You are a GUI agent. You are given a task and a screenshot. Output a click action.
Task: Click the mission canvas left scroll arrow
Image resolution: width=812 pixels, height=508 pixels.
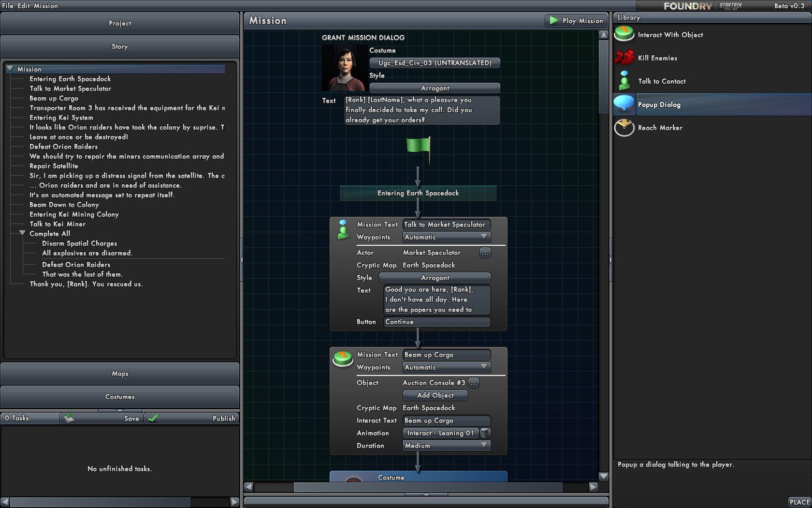[x=248, y=487]
